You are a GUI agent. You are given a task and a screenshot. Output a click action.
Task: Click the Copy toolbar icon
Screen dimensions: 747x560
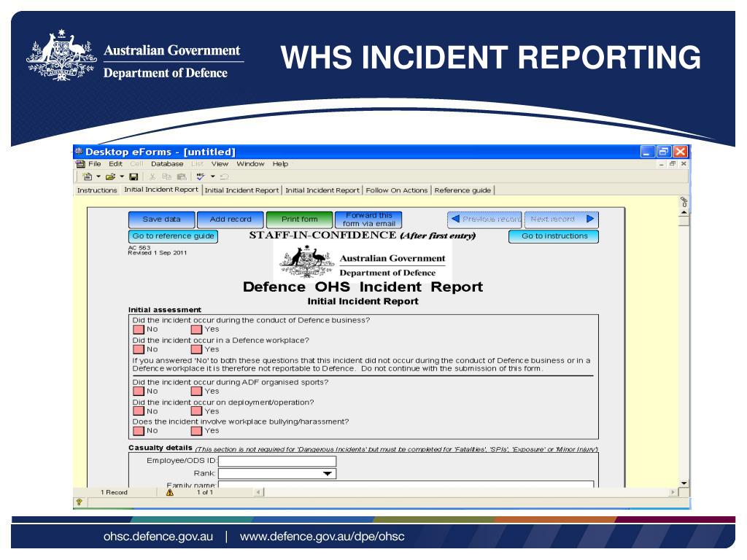point(167,176)
